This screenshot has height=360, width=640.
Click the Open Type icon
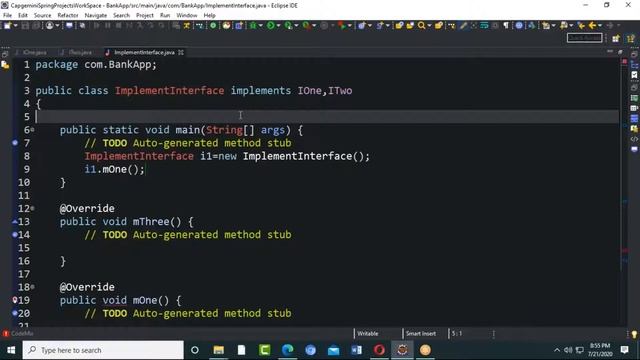coord(399,26)
